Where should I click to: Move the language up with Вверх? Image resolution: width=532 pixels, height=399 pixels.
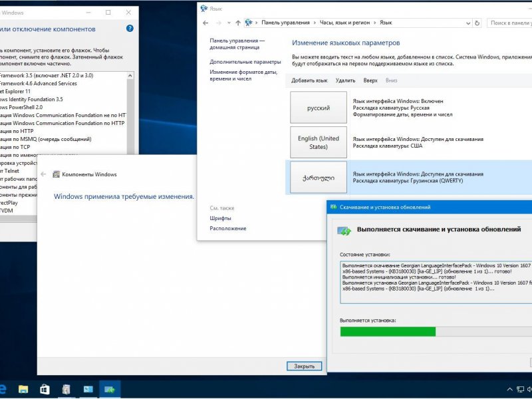click(x=370, y=80)
